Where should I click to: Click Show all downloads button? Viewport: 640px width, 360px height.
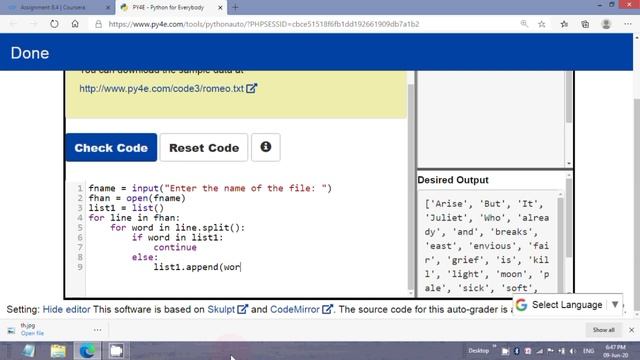[x=603, y=330]
